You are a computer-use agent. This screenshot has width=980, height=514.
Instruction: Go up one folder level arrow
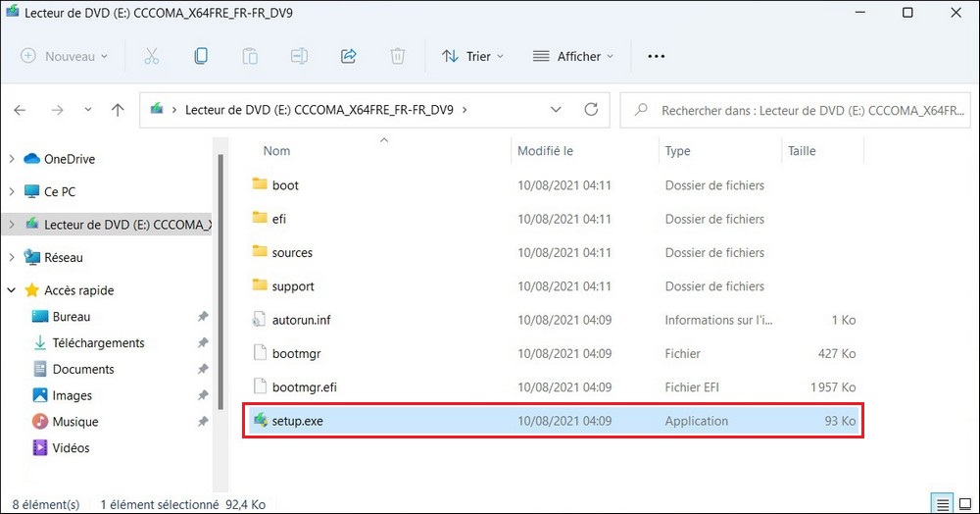118,110
